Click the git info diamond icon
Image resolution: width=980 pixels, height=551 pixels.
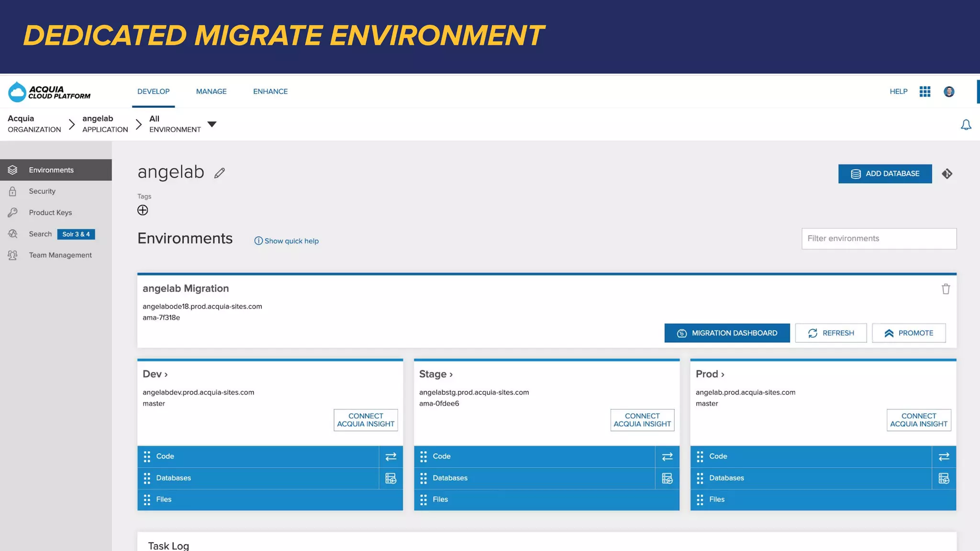pyautogui.click(x=947, y=174)
